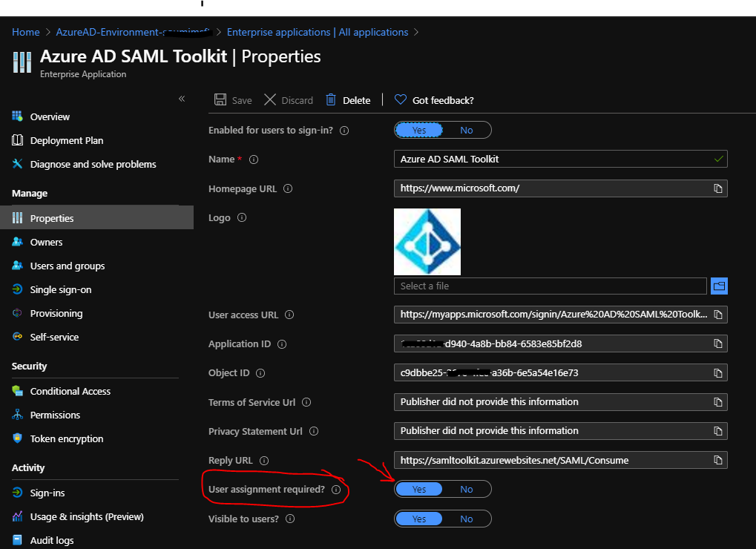
Task: Copy the Homepage URL
Action: tap(719, 188)
